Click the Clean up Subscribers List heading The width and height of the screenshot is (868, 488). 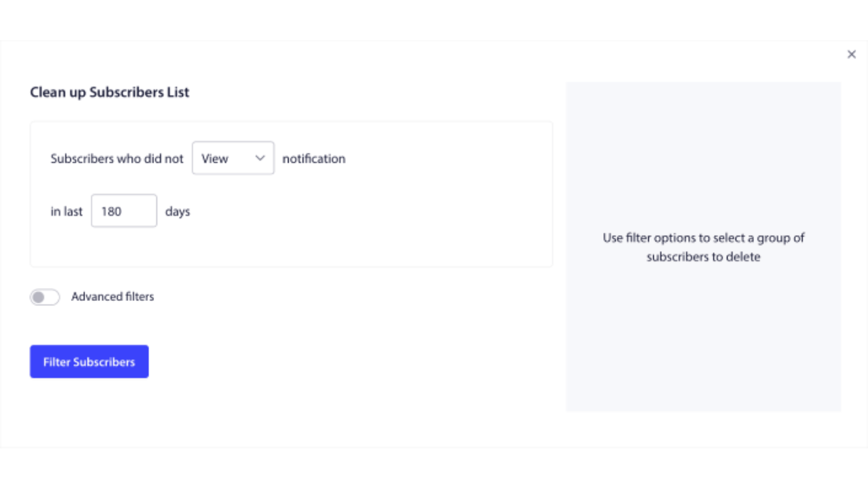click(109, 92)
